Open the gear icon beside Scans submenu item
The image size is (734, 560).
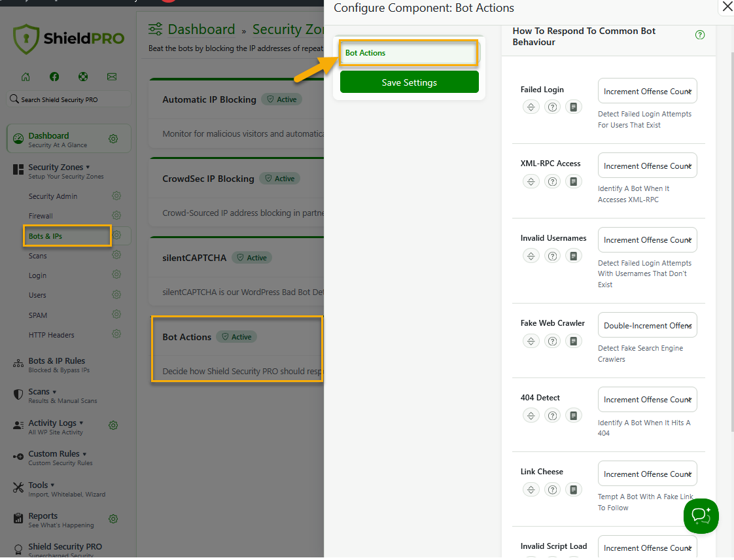(116, 254)
